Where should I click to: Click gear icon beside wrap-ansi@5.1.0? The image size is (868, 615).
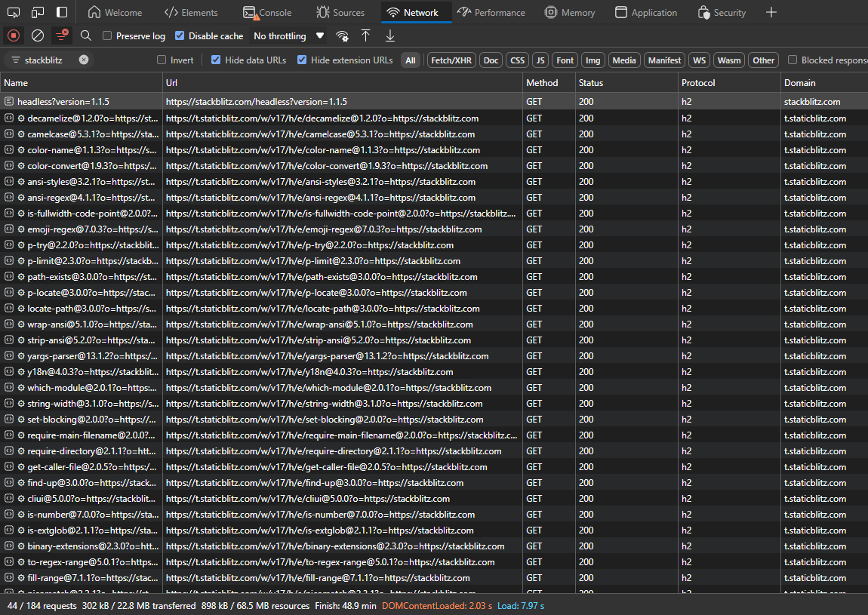tap(21, 324)
